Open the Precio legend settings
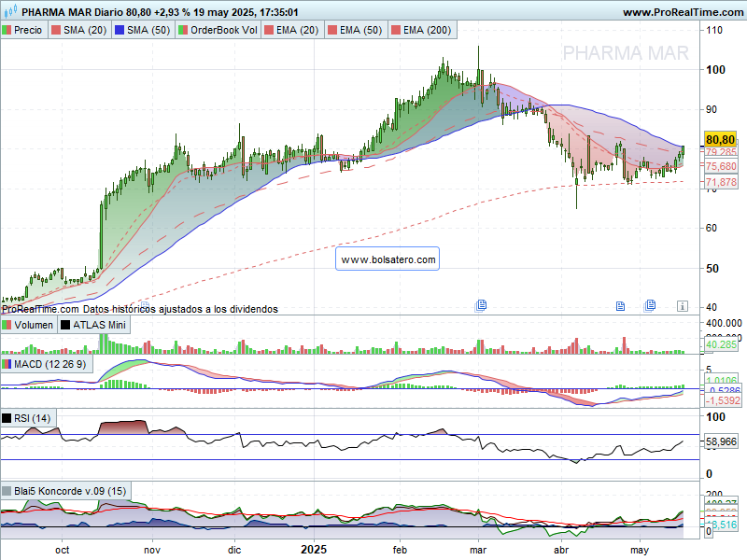 24,30
